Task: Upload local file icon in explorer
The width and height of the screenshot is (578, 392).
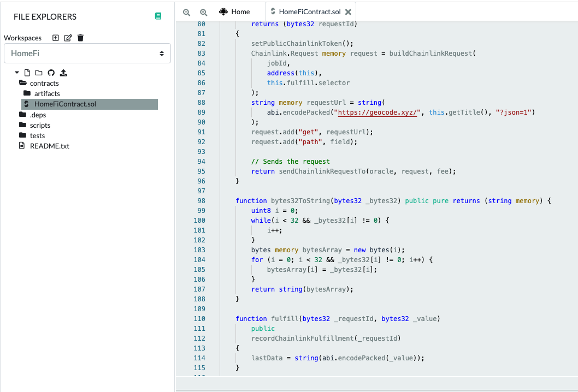Action: pos(63,73)
